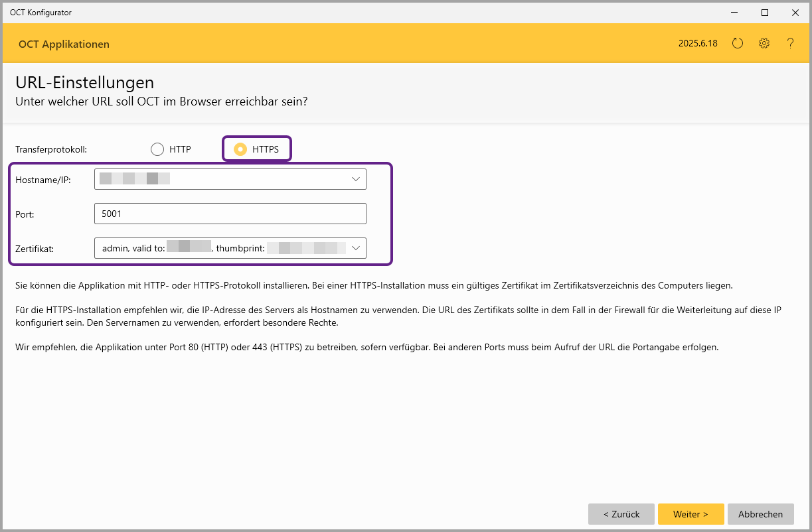
Task: Select the HTTPS transfer protocol radio button
Action: pos(241,149)
